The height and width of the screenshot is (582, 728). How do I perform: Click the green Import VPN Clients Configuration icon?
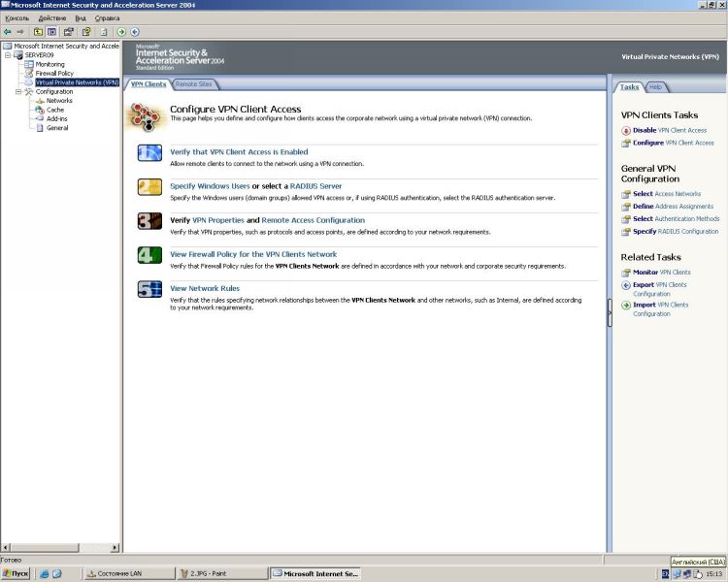pos(626,305)
